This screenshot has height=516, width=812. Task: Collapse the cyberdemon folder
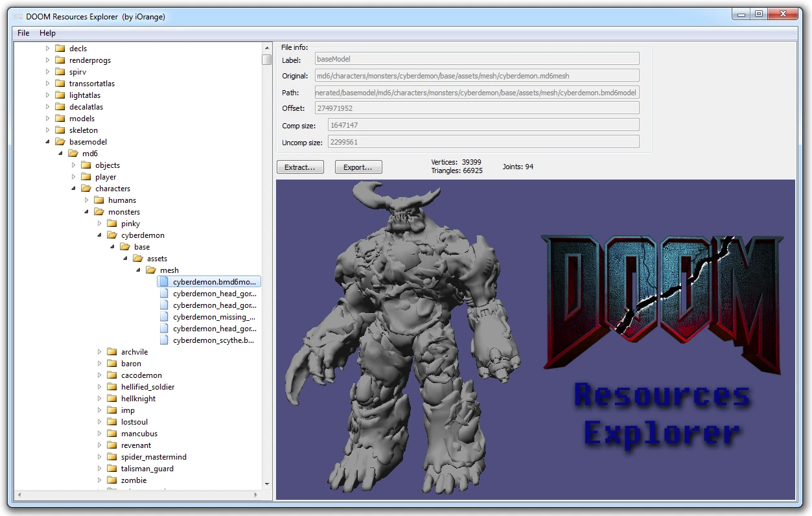(99, 235)
